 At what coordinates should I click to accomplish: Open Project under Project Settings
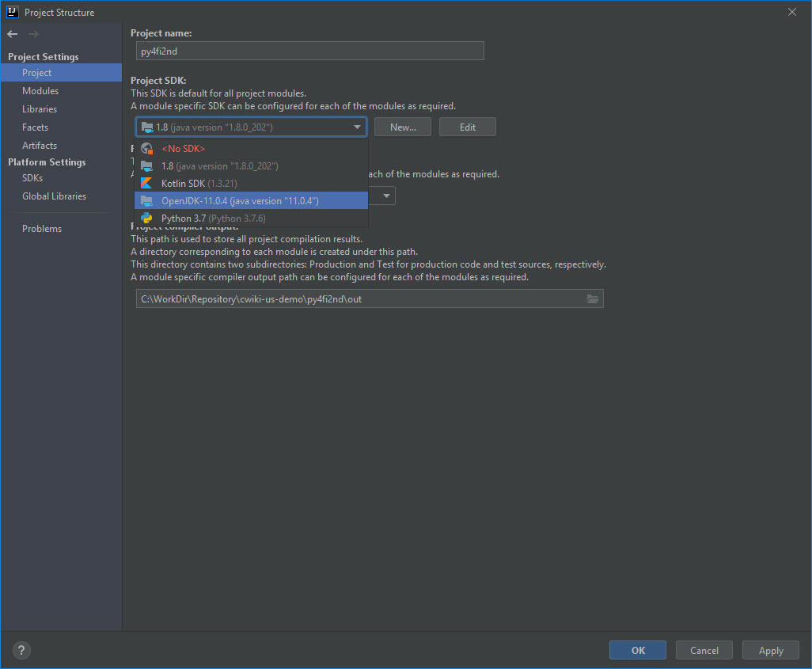pos(61,73)
